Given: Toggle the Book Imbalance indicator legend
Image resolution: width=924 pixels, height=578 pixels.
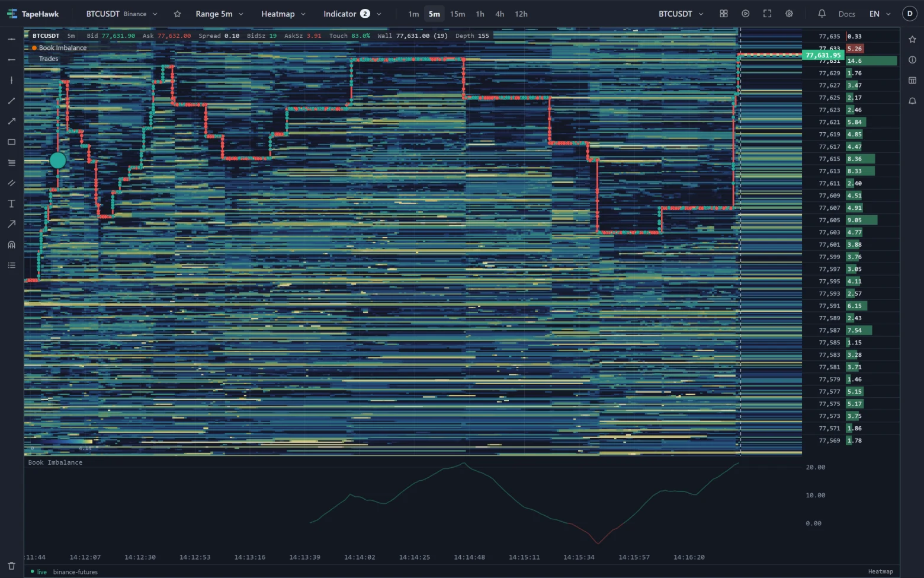Looking at the screenshot, I should tap(59, 48).
